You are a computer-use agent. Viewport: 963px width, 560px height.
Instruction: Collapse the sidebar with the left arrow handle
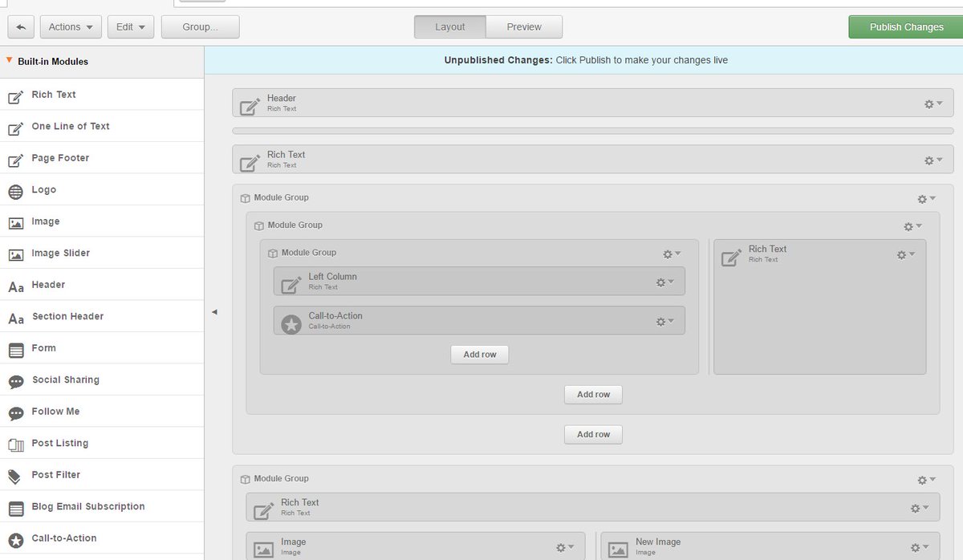click(214, 312)
